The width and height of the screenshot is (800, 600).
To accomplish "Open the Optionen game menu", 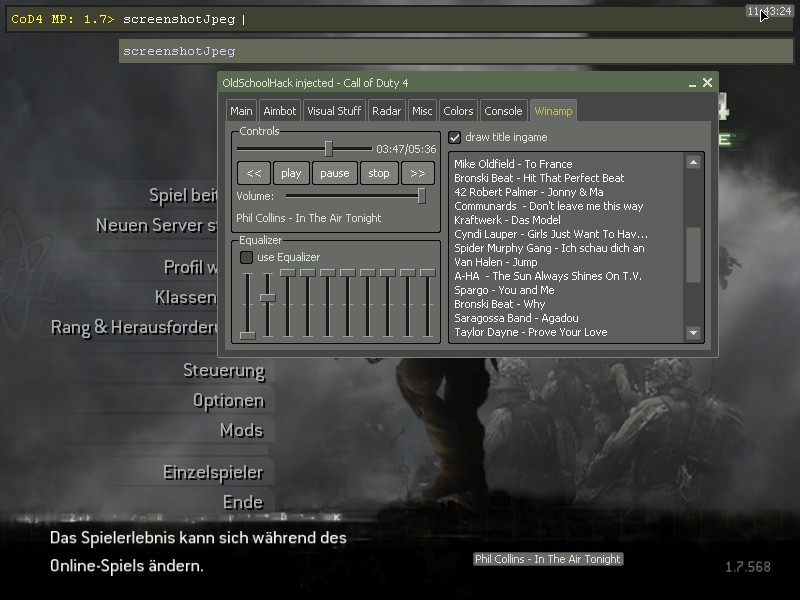I will [x=229, y=401].
